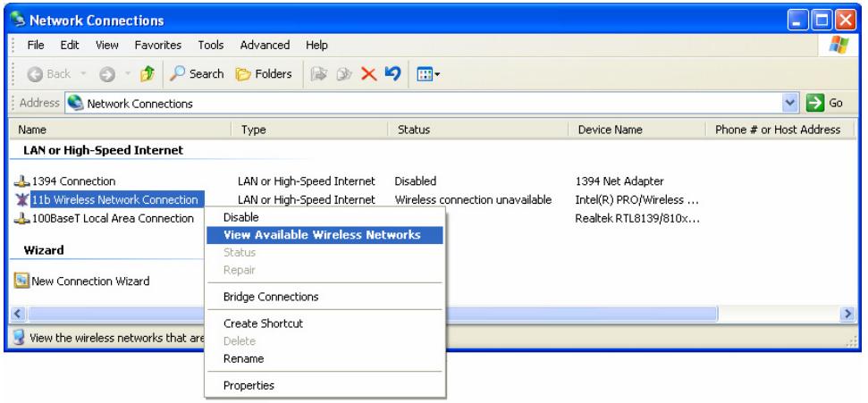Choose Create Shortcut in context menu

pyautogui.click(x=325, y=323)
